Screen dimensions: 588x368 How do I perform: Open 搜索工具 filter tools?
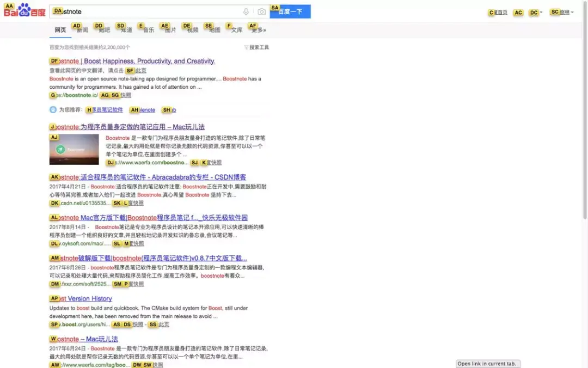click(256, 47)
